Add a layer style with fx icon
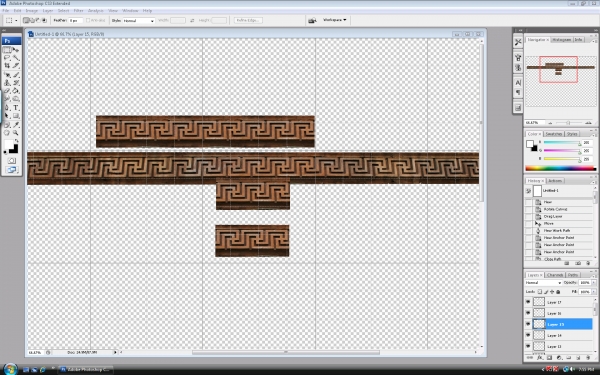 540,358
